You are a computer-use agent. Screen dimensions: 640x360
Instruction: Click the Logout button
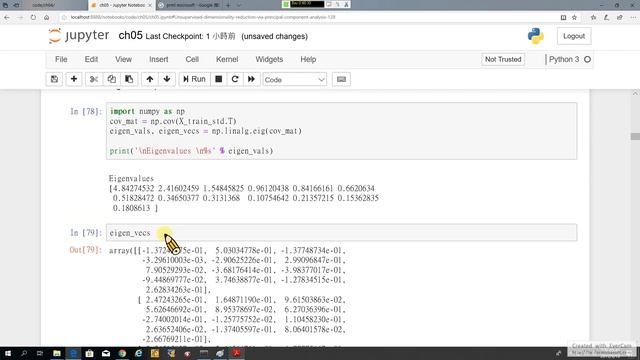click(574, 36)
